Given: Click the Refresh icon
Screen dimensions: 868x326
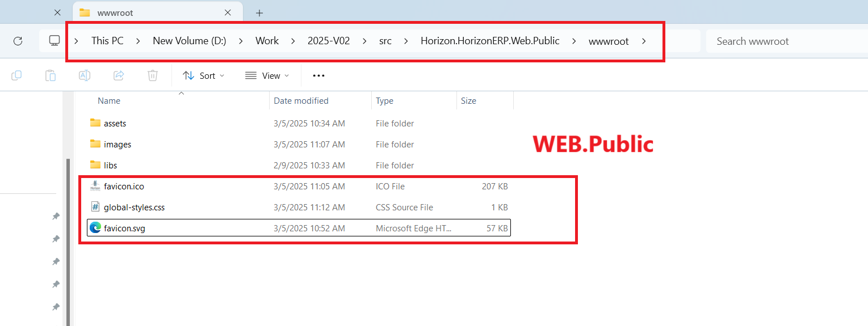Looking at the screenshot, I should click(x=18, y=41).
